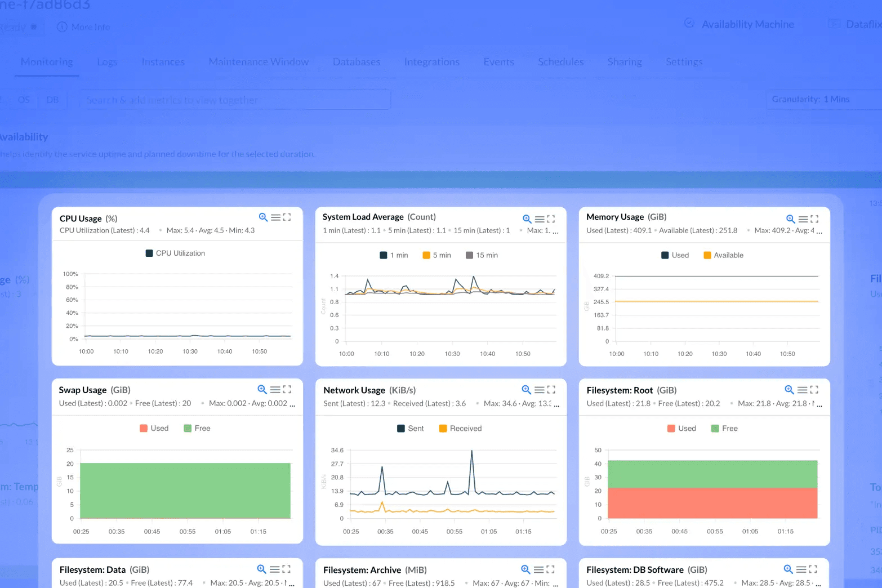This screenshot has height=588, width=882.
Task: Toggle 1 min load series legend
Action: (394, 255)
